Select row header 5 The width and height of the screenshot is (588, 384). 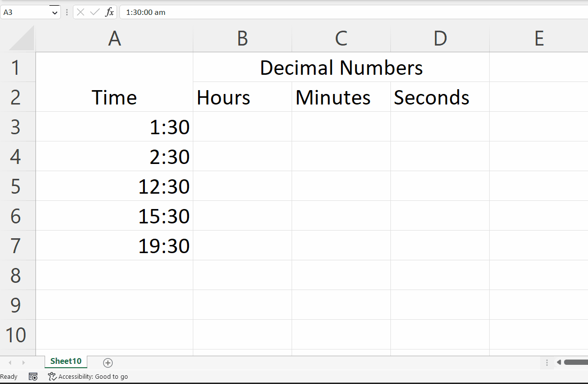tap(18, 186)
